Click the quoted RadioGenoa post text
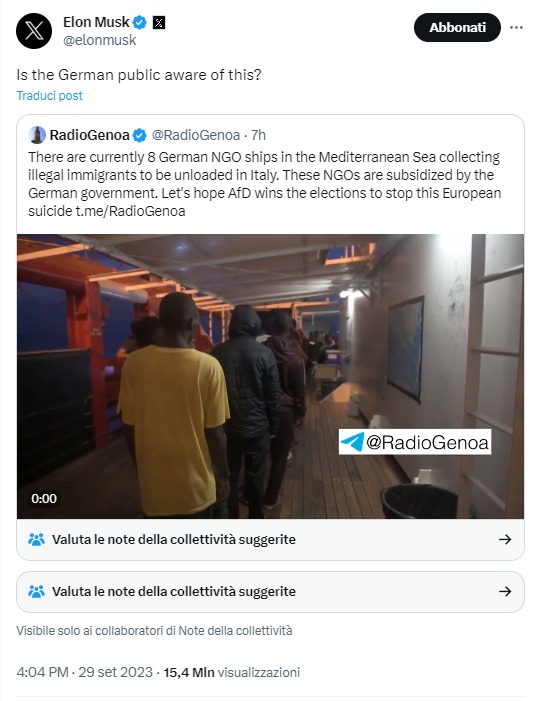The height and width of the screenshot is (701, 540). click(x=265, y=184)
